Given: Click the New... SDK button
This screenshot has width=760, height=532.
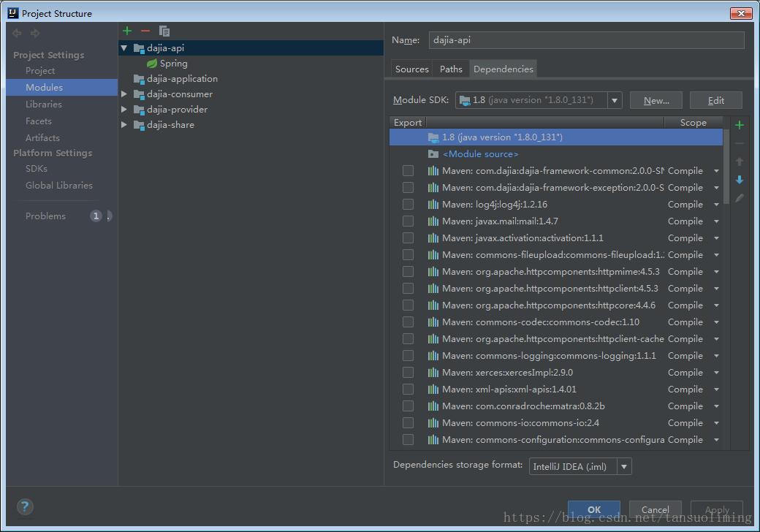Looking at the screenshot, I should tap(656, 100).
